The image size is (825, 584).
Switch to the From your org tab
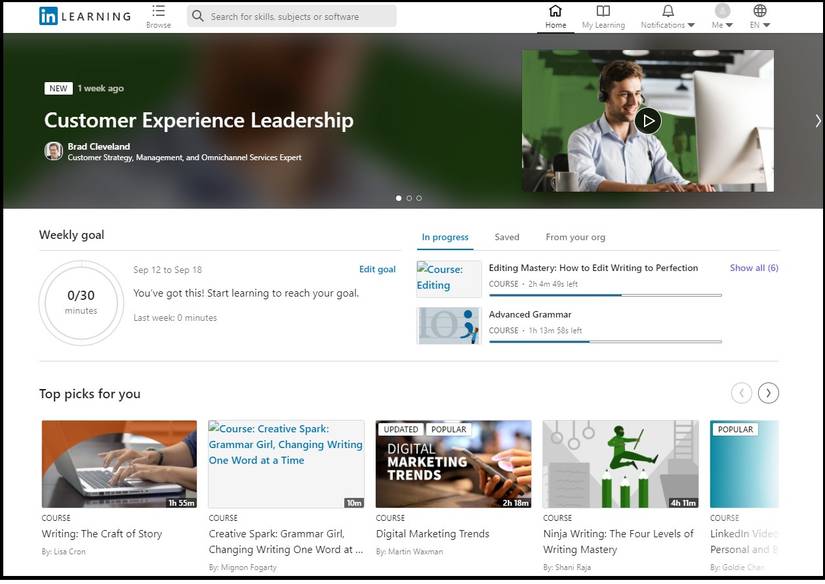[x=575, y=237]
